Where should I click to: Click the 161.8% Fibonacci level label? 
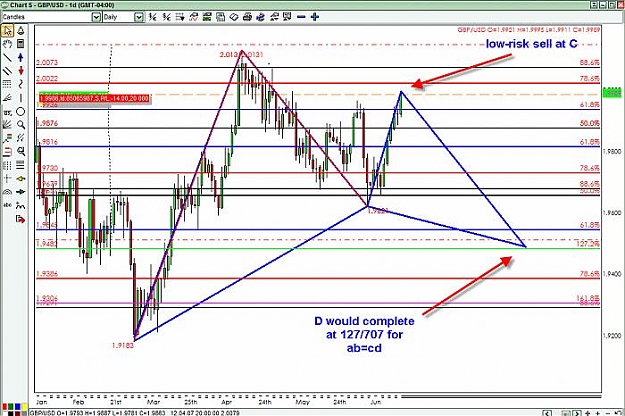coord(588,298)
